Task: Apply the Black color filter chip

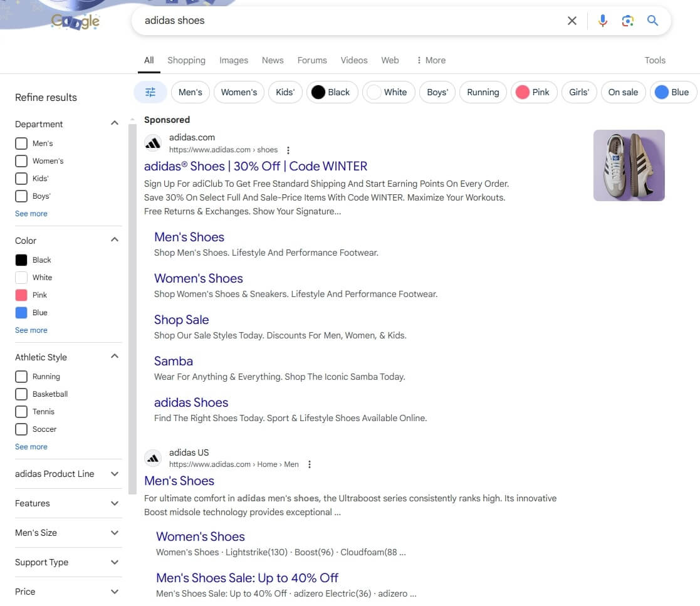Action: (332, 93)
